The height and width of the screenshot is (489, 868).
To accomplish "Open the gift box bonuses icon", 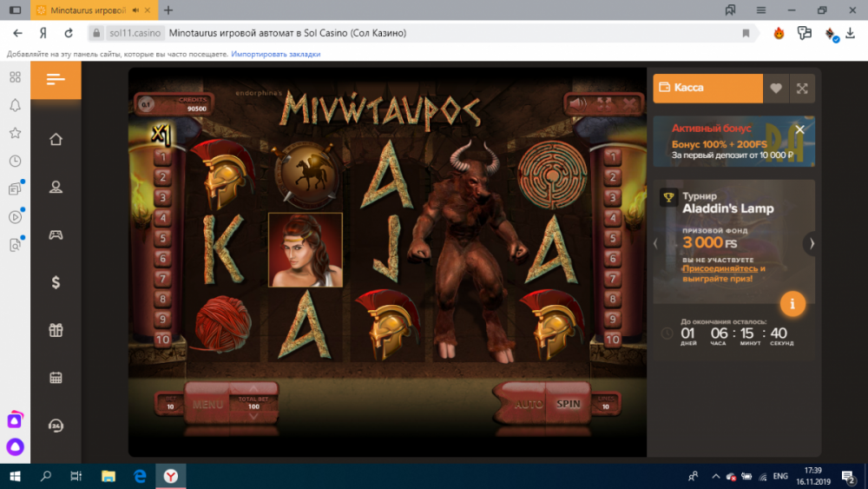I will pyautogui.click(x=56, y=330).
